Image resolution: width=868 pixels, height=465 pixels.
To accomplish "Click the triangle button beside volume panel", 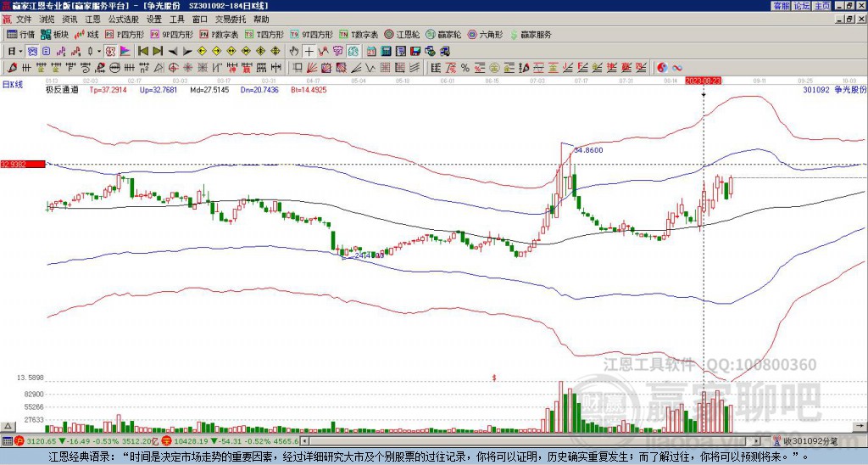I will pos(7,427).
